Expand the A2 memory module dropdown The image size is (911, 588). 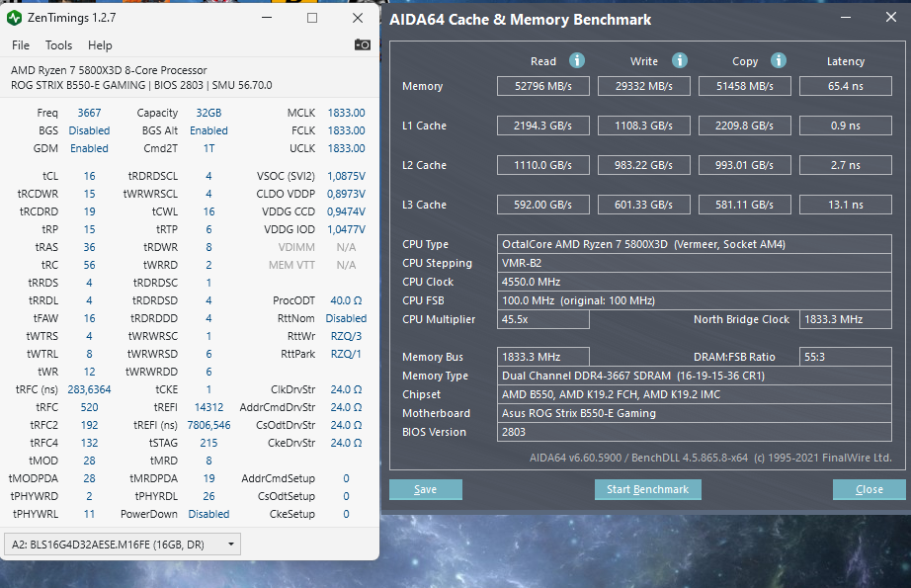click(x=122, y=545)
